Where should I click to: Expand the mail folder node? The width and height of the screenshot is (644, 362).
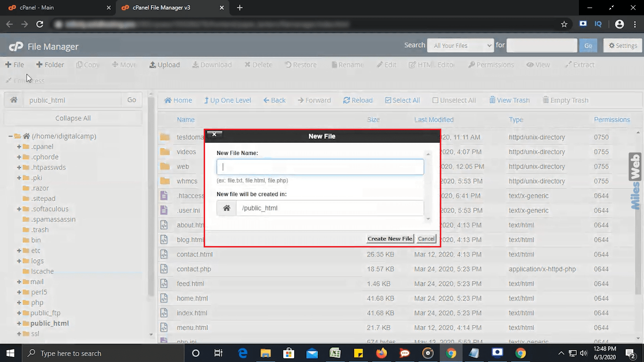pos(19,281)
